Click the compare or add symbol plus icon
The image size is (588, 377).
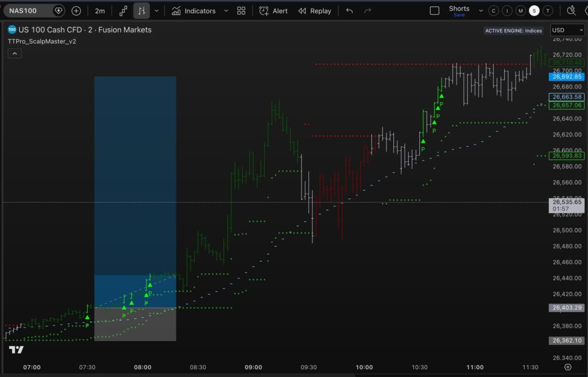(x=76, y=11)
